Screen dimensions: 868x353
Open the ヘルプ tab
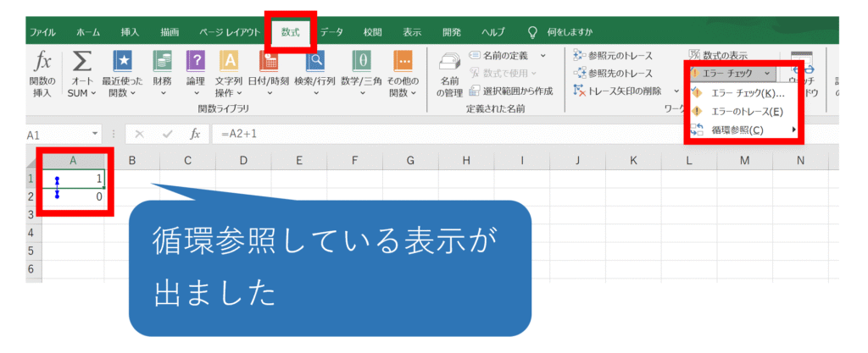click(492, 32)
